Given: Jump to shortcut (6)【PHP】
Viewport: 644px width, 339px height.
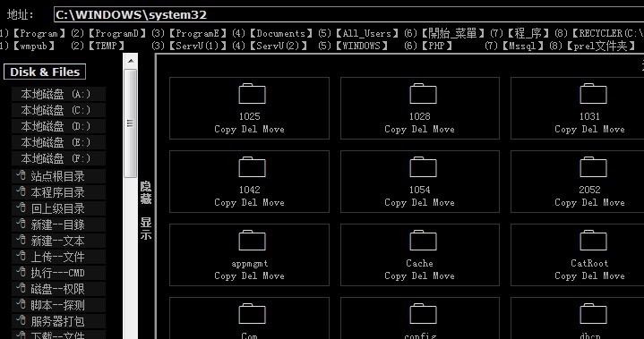Looking at the screenshot, I should point(429,46).
